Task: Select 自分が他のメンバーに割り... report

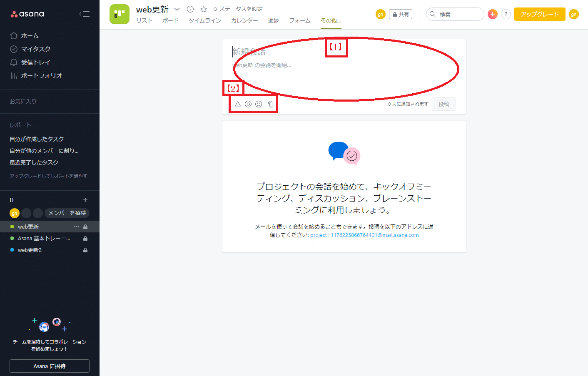Action: [x=44, y=151]
